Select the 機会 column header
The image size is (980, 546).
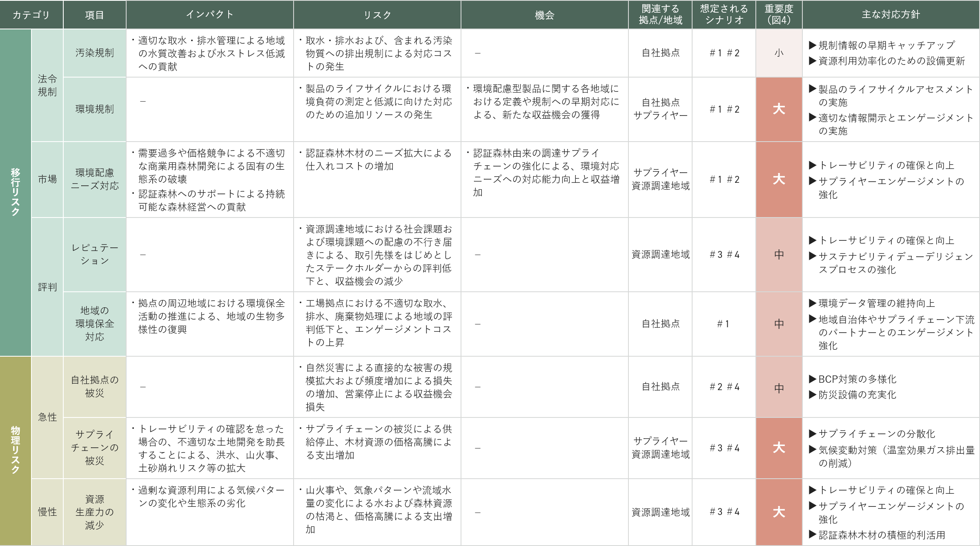point(544,14)
